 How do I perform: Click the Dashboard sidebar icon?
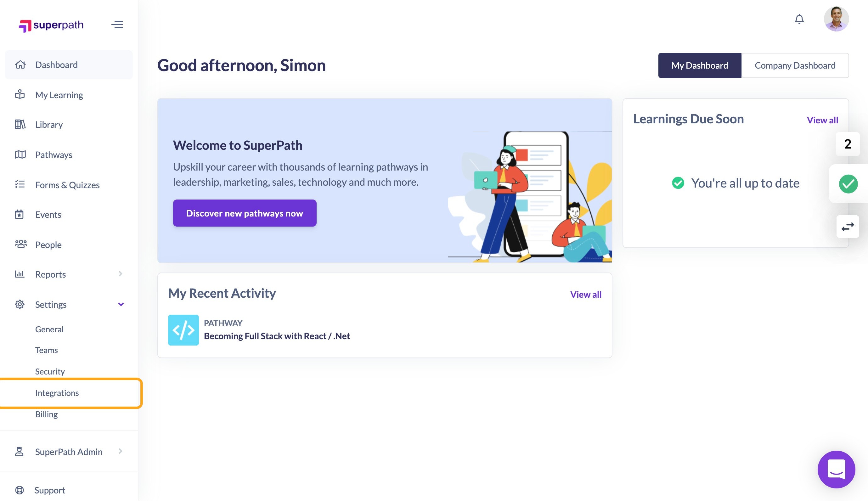pyautogui.click(x=21, y=65)
